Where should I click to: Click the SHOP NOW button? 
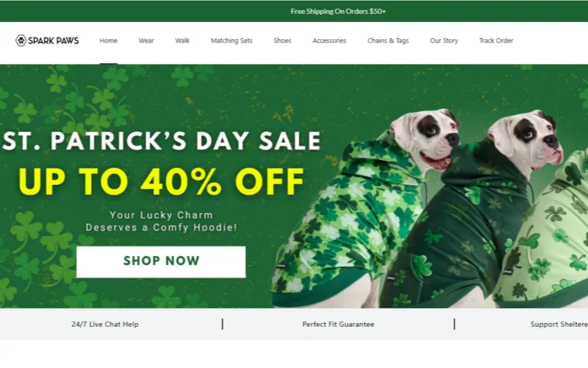tap(161, 262)
